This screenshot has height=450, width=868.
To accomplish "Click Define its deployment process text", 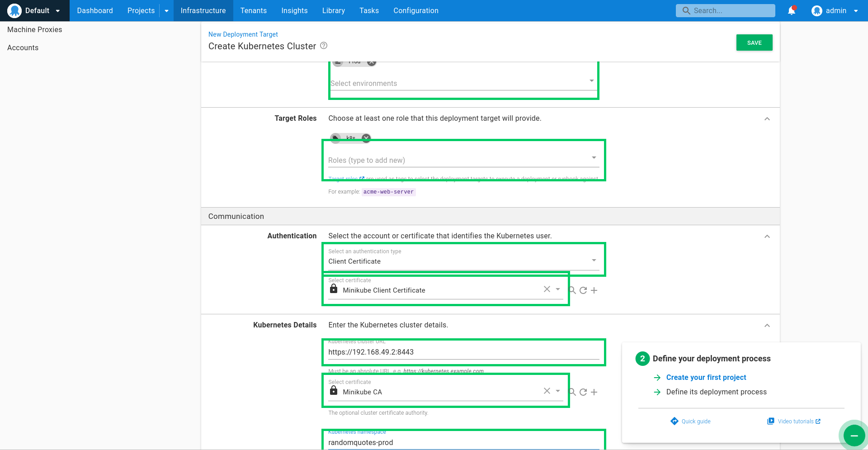I will click(717, 392).
